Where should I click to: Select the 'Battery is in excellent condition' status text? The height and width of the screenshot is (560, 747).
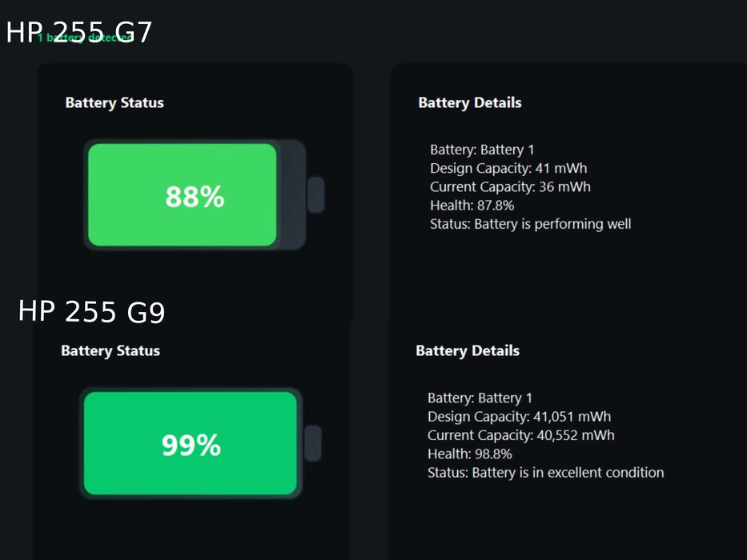coord(568,473)
